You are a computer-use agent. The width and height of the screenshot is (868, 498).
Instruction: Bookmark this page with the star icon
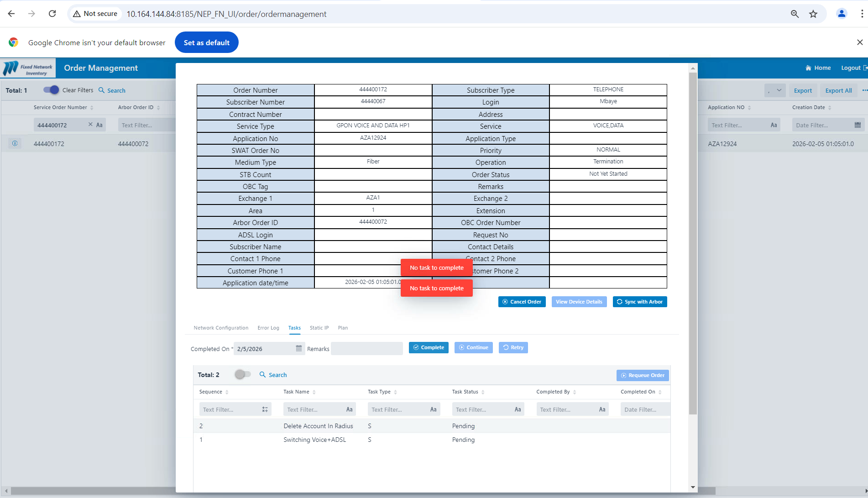click(x=813, y=14)
